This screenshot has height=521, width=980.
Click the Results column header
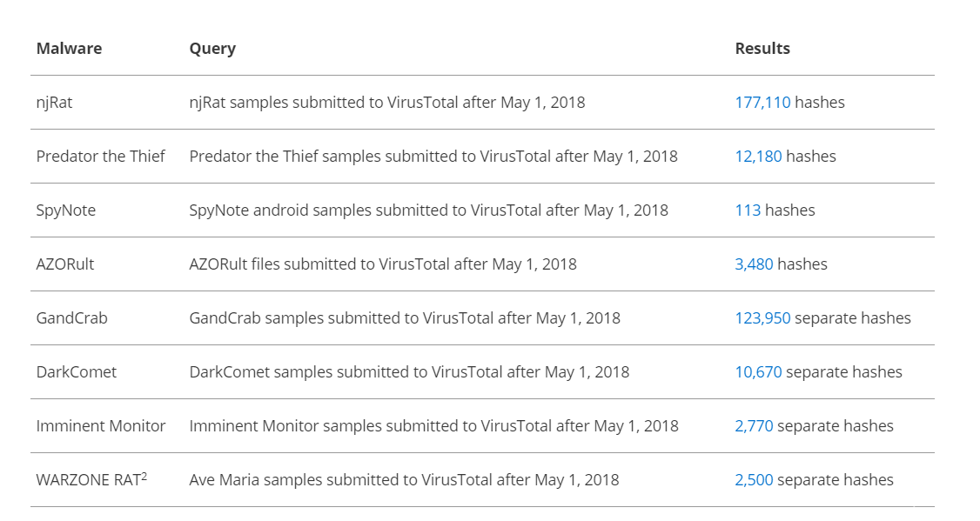pos(762,49)
